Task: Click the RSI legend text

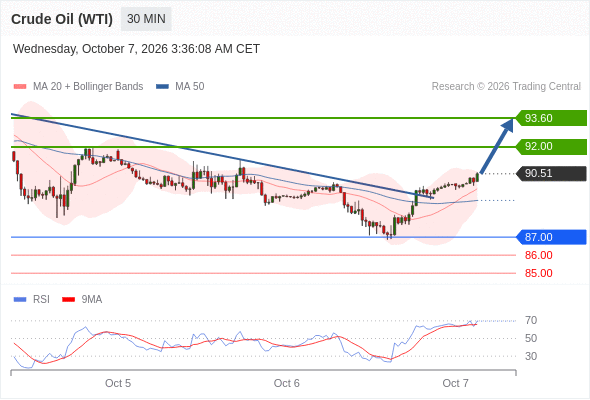Action: [41, 300]
